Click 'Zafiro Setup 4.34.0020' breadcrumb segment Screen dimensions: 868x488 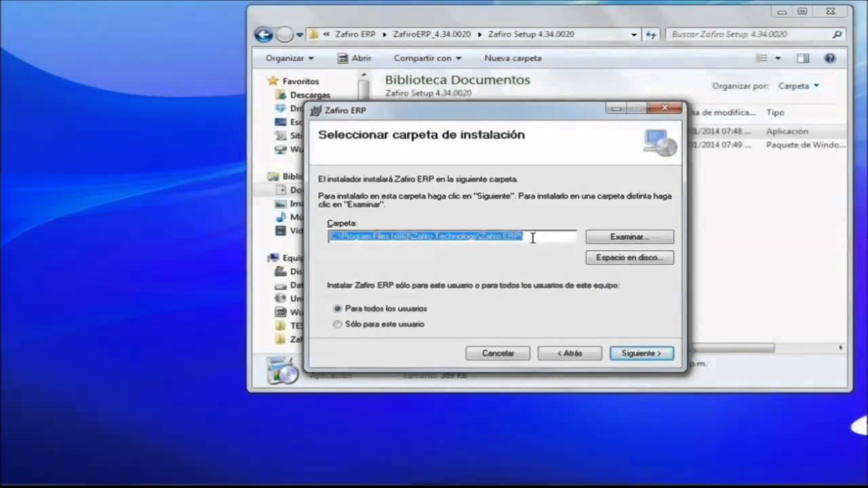tap(531, 34)
